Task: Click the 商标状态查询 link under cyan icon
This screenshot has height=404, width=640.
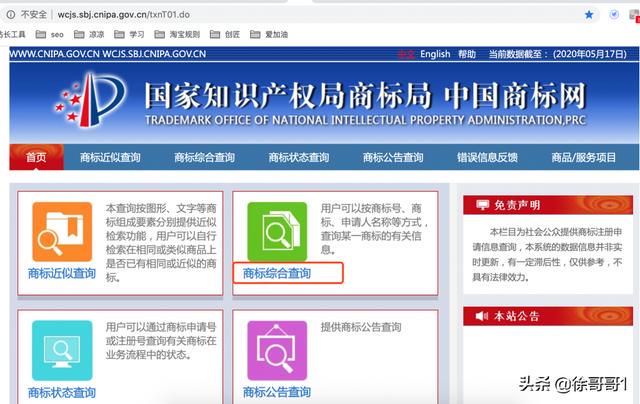Action: (x=62, y=393)
